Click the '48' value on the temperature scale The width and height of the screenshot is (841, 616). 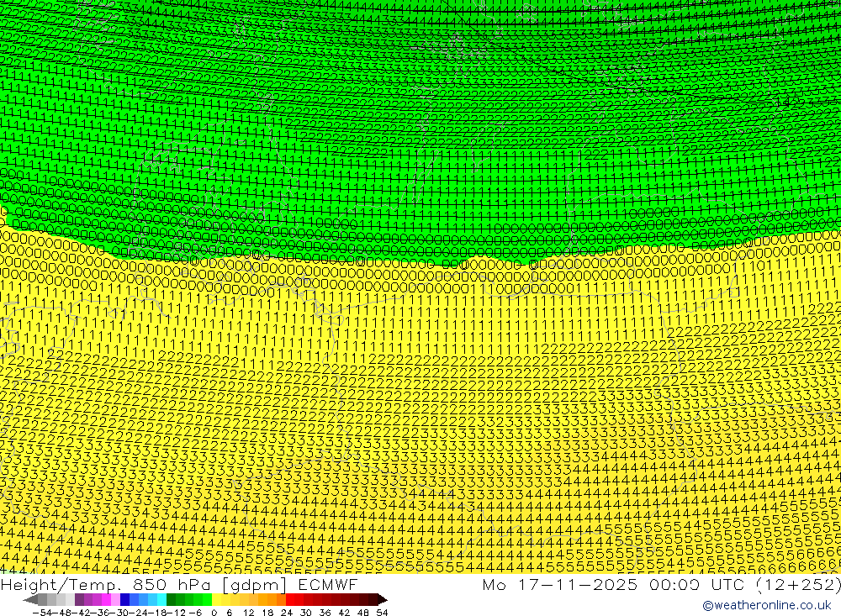[x=363, y=613]
